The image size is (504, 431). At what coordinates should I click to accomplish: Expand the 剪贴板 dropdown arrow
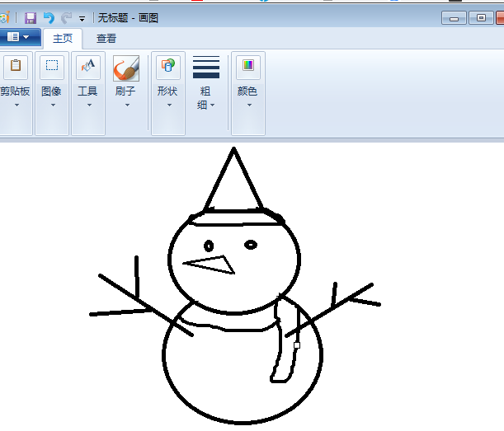pyautogui.click(x=16, y=105)
